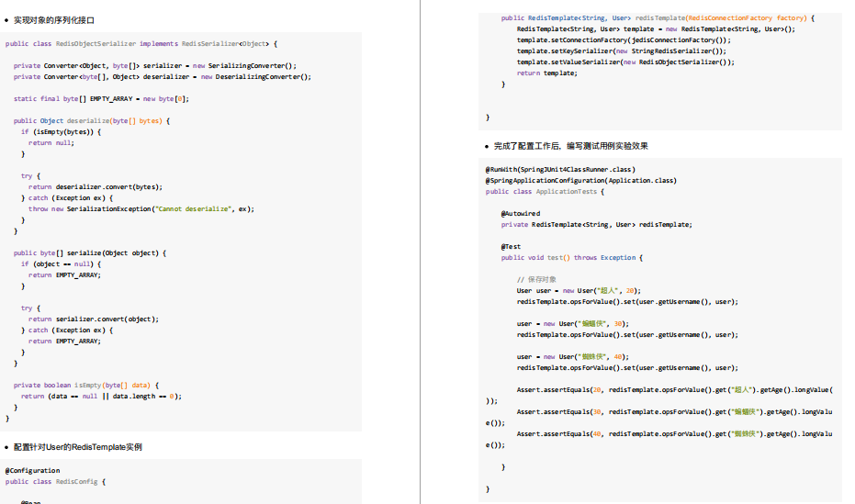
Task: Click the "public Object deserialize(byte[] bytes)" line
Action: pos(92,121)
